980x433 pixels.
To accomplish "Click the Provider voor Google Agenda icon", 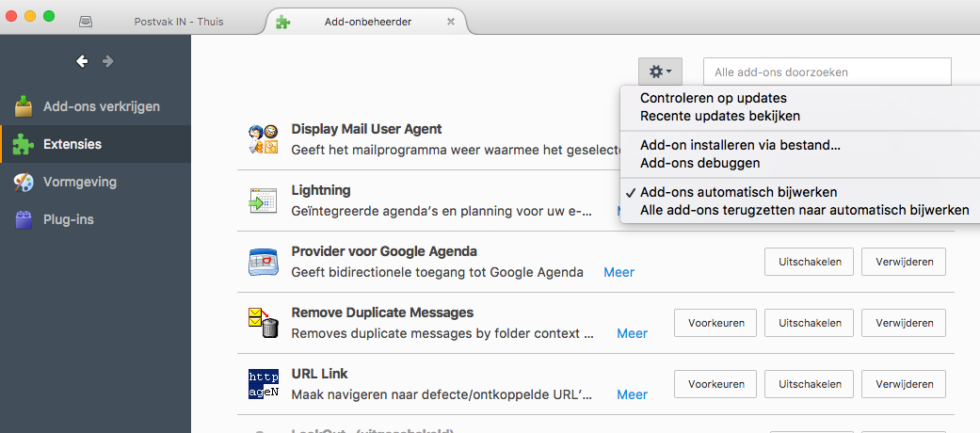I will (263, 262).
